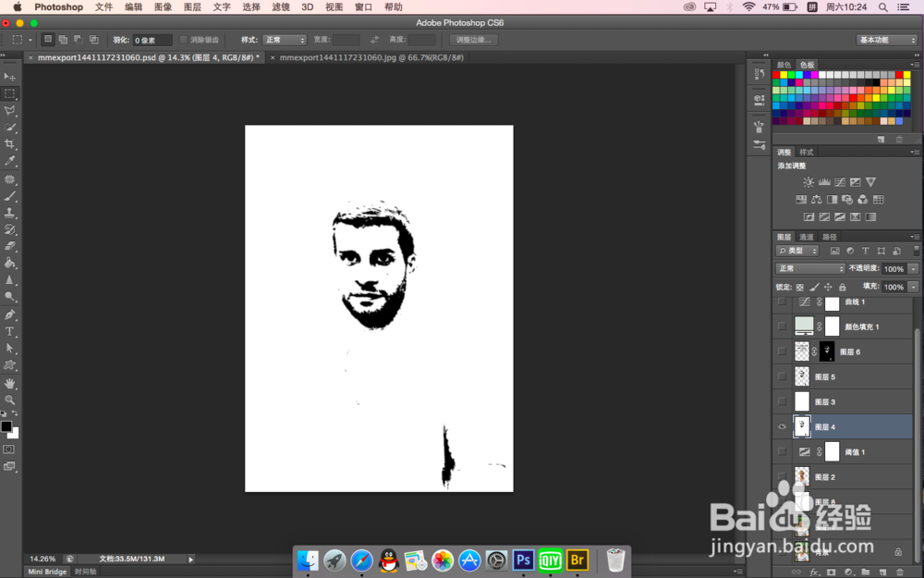This screenshot has height=578, width=924.
Task: Select the Quick Selection tool
Action: [10, 128]
